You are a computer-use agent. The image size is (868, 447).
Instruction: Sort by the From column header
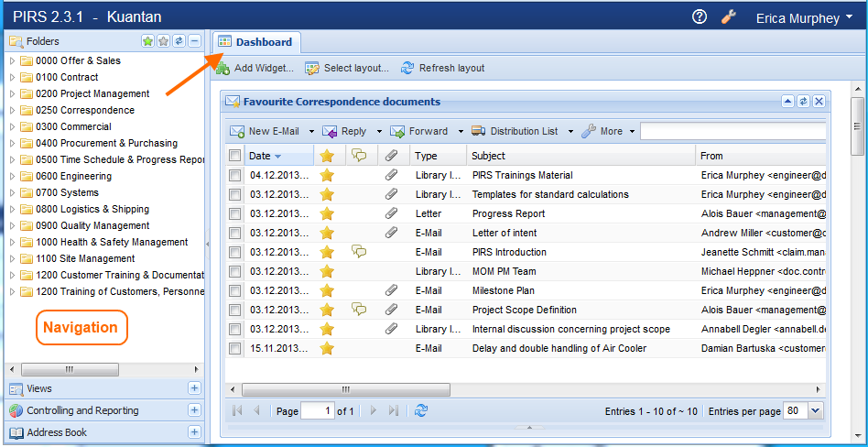coord(761,156)
